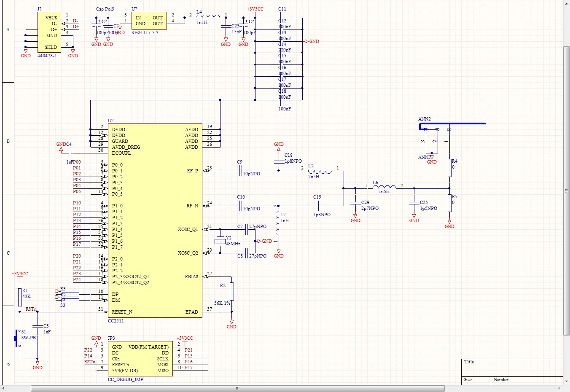Select the REG1117-3.3 regulator symbol

click(x=149, y=21)
